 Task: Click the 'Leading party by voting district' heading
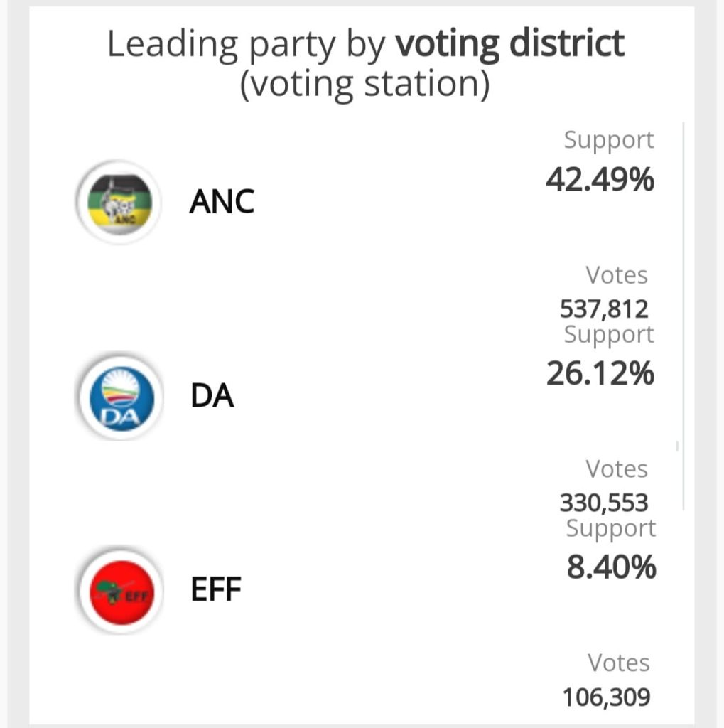tap(365, 45)
